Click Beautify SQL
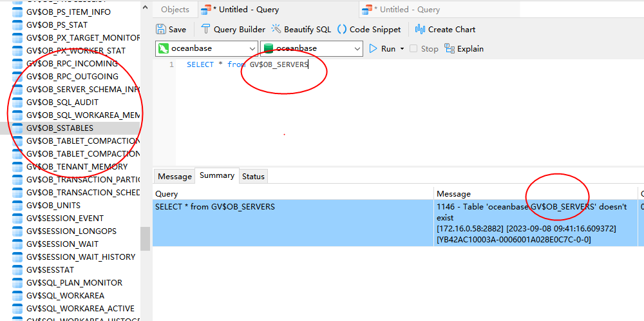This screenshot has width=644, height=321. (301, 30)
